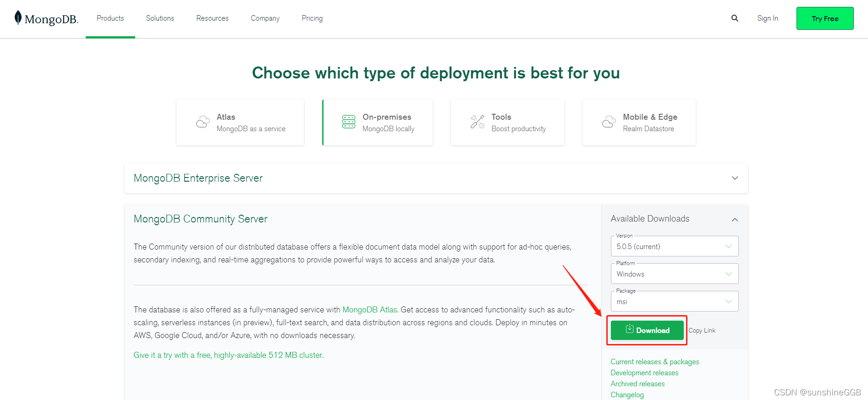The image size is (868, 400).
Task: Open the Pricing page
Action: pos(312,18)
